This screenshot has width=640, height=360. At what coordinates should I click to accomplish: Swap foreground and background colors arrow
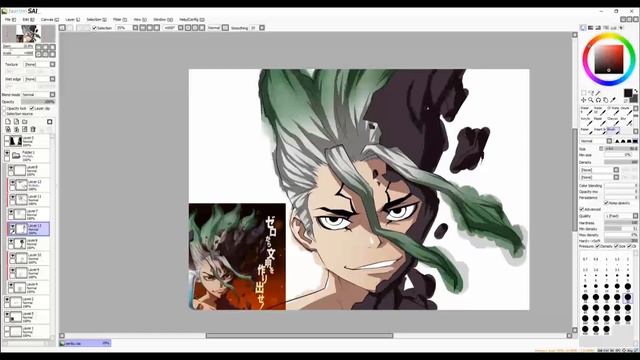click(x=636, y=91)
